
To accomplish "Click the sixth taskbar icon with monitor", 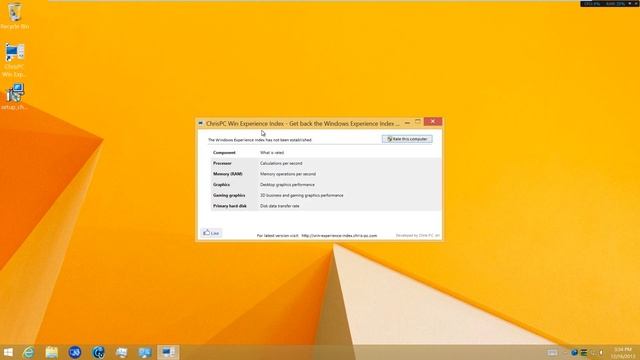I will pyautogui.click(x=122, y=352).
